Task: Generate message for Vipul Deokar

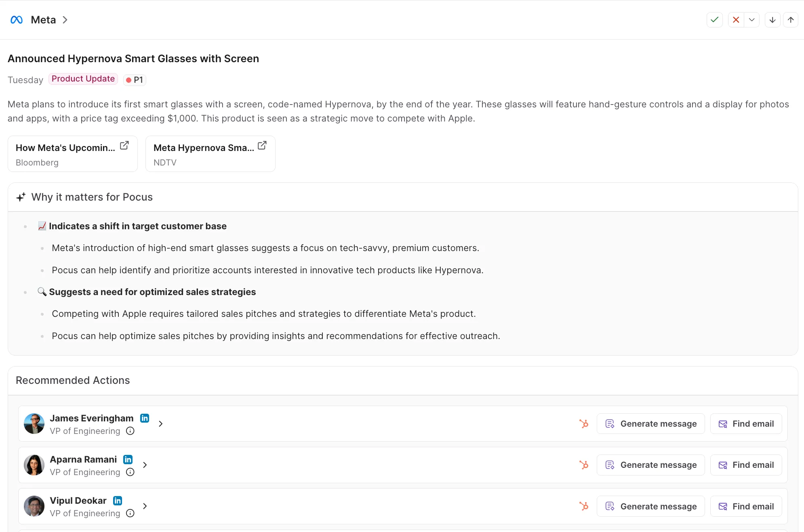Action: [650, 506]
